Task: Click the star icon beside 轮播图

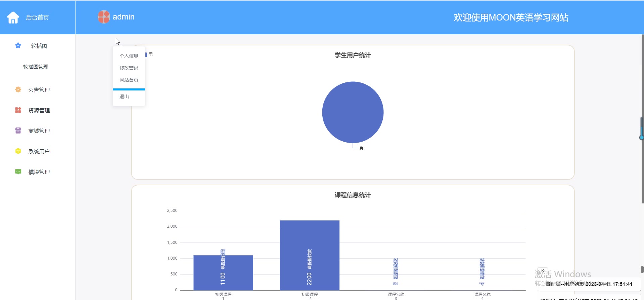Action: point(18,45)
